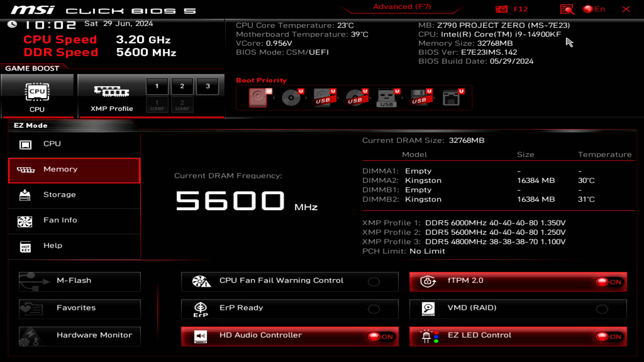This screenshot has height=362, width=644.
Task: Select XMP Profile 1 tab
Action: [x=157, y=86]
